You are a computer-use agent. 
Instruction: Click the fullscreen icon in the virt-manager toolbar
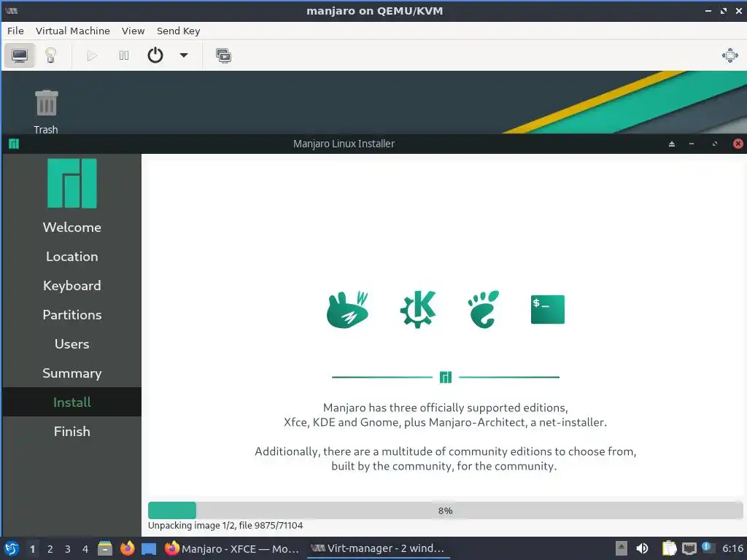(x=729, y=55)
